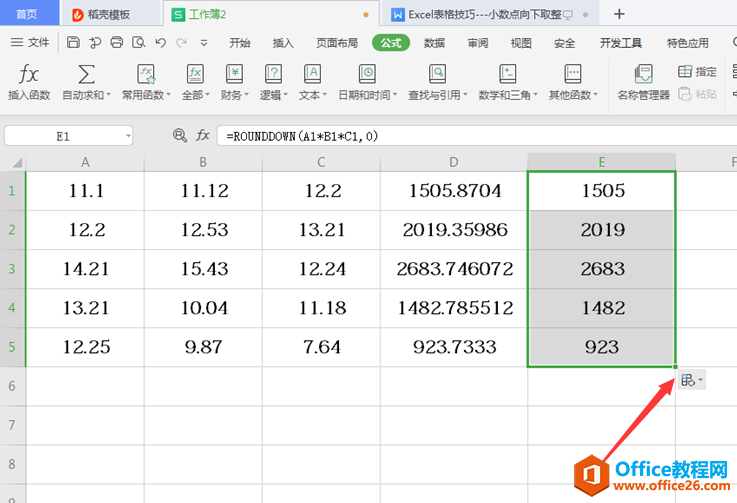737x503 pixels.
Task: Click the Print icon in quick toolbar
Action: [x=117, y=43]
